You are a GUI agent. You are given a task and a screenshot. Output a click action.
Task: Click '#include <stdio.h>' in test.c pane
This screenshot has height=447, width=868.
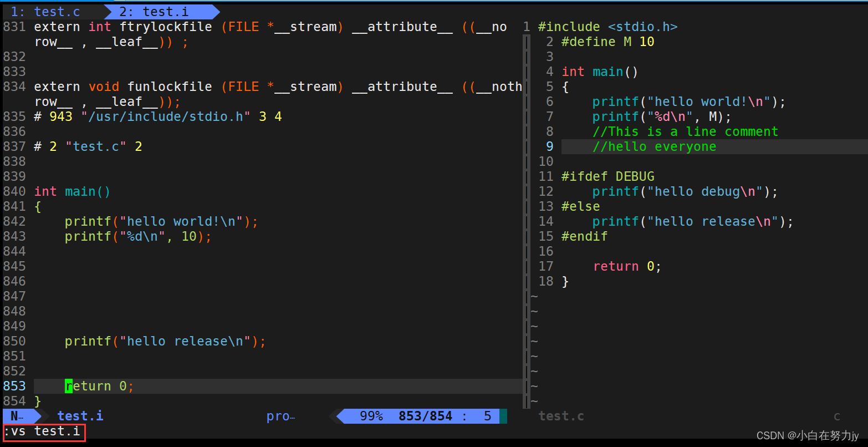coord(608,27)
